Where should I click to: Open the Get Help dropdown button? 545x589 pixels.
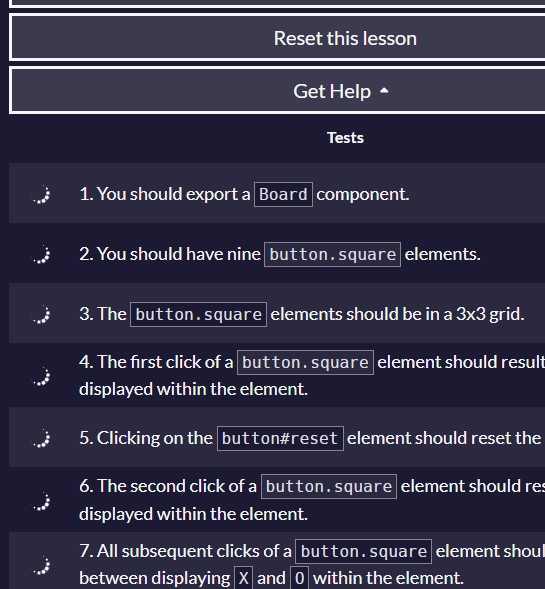click(277, 91)
